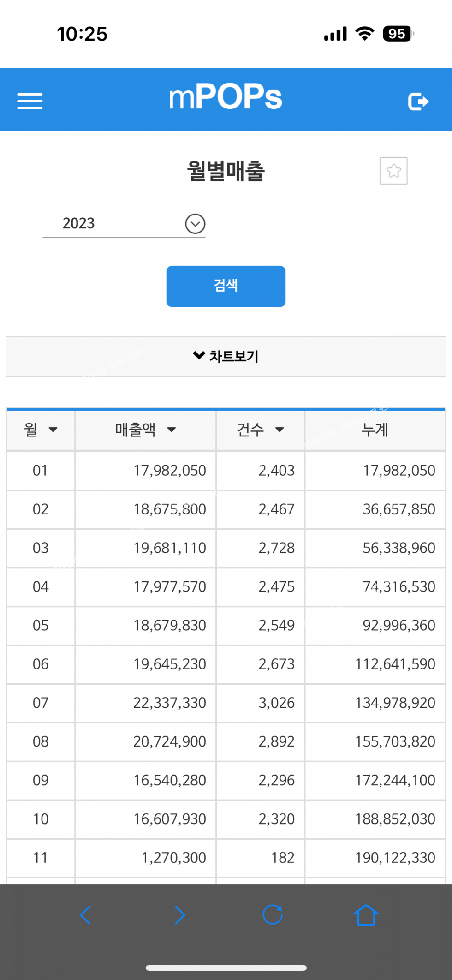
Task: Click the 누계 column header
Action: coord(375,430)
